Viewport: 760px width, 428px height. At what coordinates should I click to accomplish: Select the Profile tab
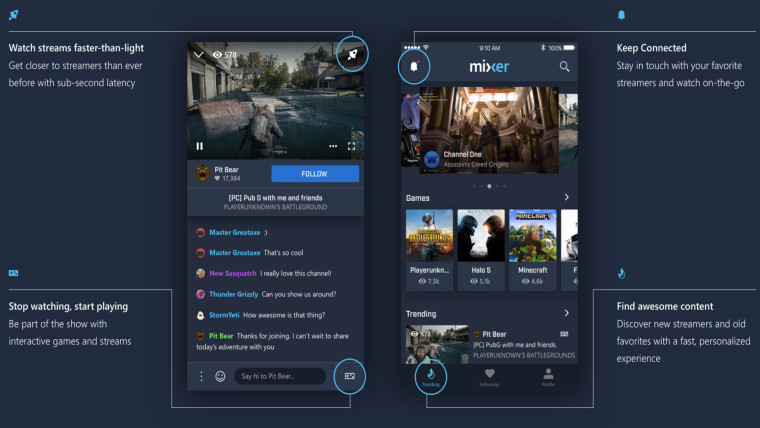tap(548, 377)
